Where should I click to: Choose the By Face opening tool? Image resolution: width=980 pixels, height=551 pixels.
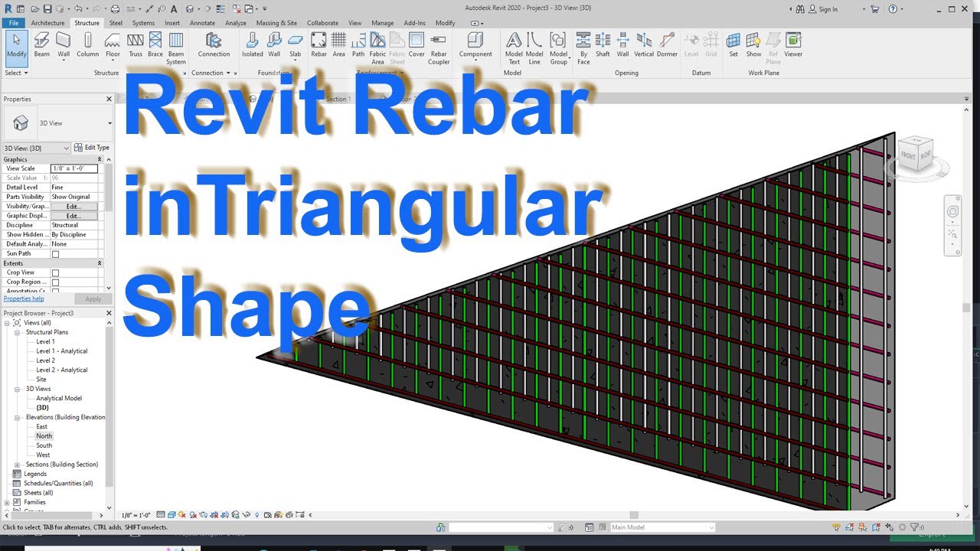583,48
